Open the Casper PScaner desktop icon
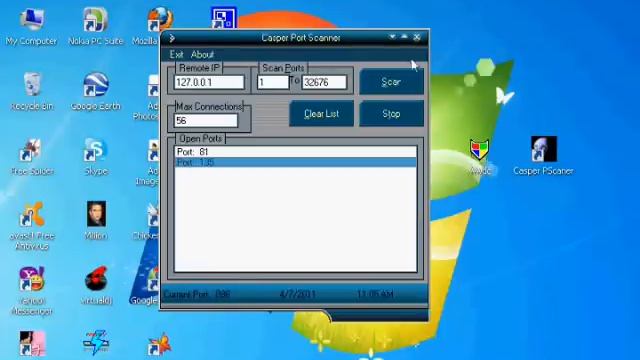 click(x=544, y=149)
